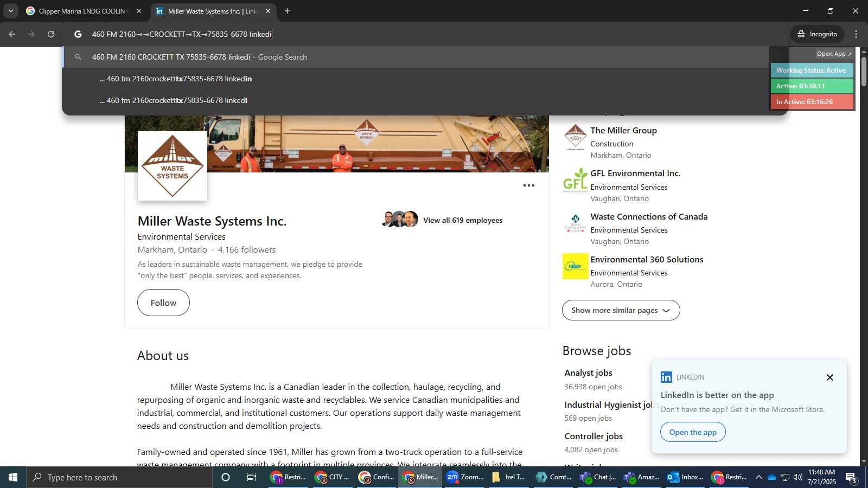Click the GFL logo icon
Image resolution: width=868 pixels, height=488 pixels.
pyautogui.click(x=576, y=180)
